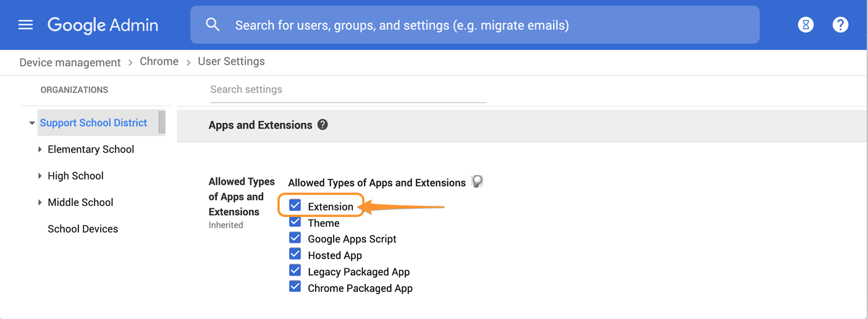868x319 pixels.
Task: Uncheck the Google Apps Script checkbox
Action: 295,238
